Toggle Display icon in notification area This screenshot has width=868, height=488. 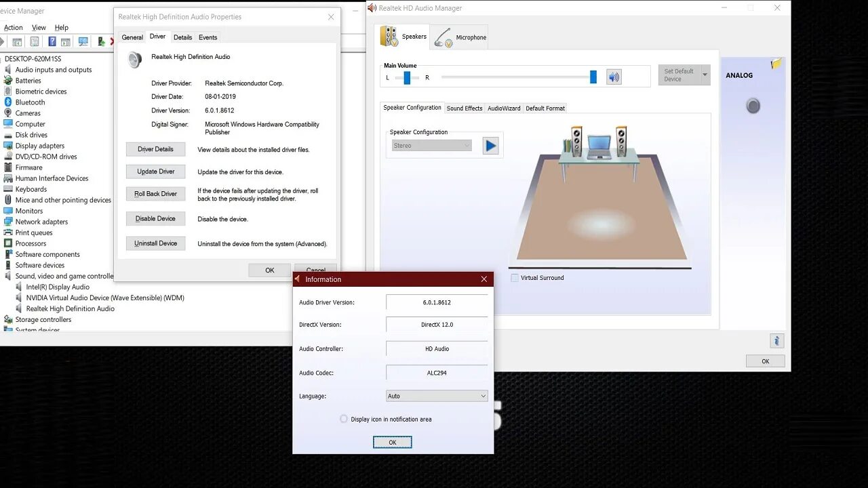pyautogui.click(x=344, y=419)
